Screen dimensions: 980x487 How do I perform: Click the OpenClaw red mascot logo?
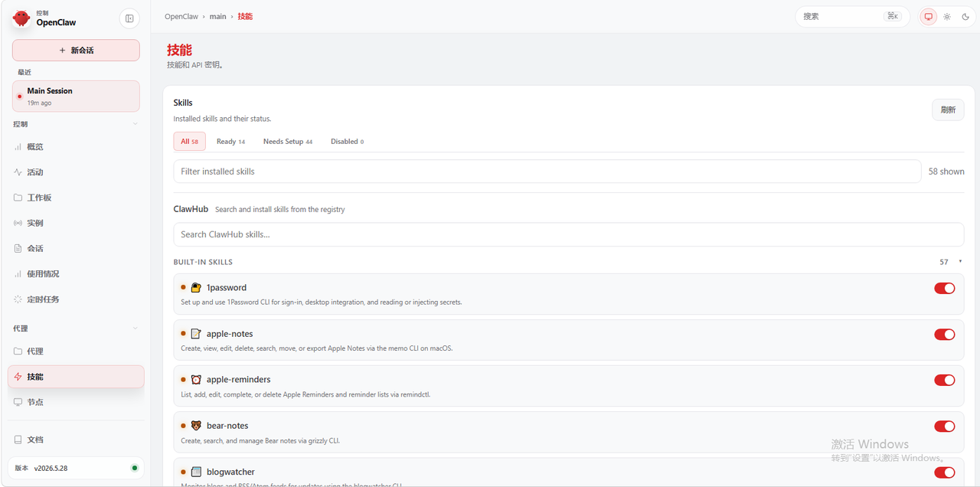(21, 18)
